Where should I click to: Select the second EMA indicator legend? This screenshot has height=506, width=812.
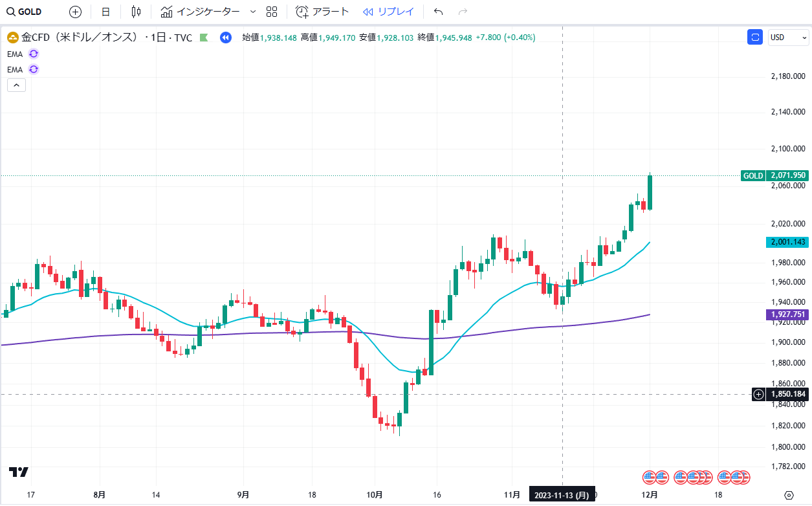pyautogui.click(x=15, y=69)
